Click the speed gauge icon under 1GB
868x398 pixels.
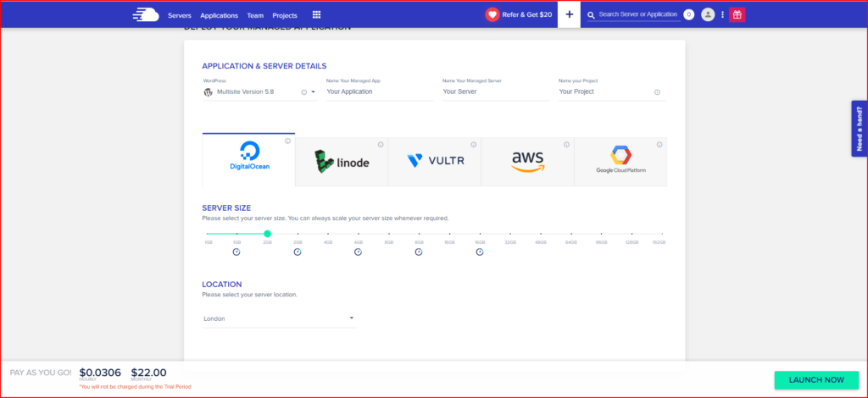pyautogui.click(x=236, y=252)
